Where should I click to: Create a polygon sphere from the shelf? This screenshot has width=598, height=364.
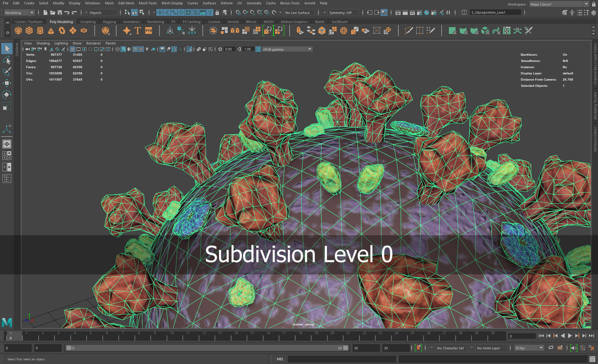coord(18,30)
